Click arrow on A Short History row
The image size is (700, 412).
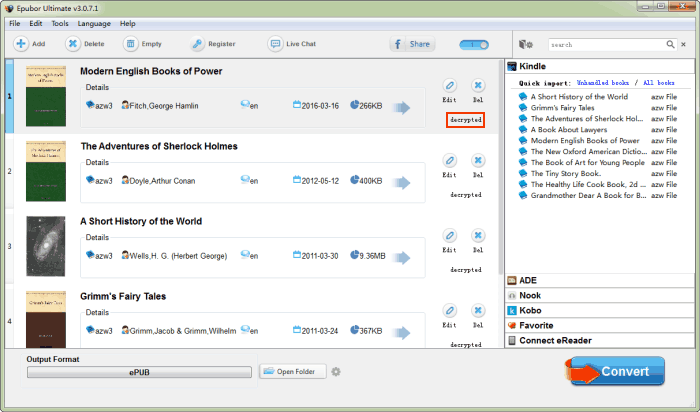click(402, 258)
